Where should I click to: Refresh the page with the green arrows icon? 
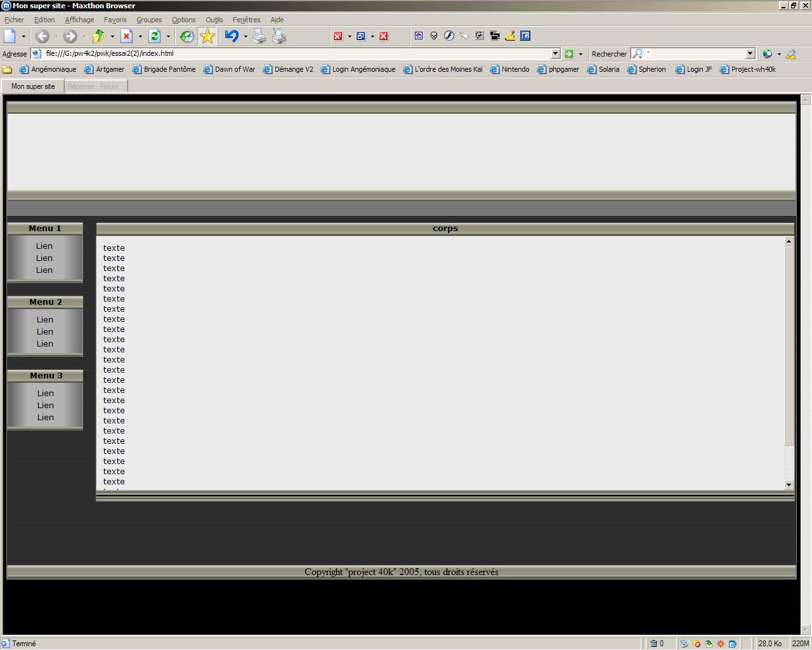pyautogui.click(x=154, y=36)
